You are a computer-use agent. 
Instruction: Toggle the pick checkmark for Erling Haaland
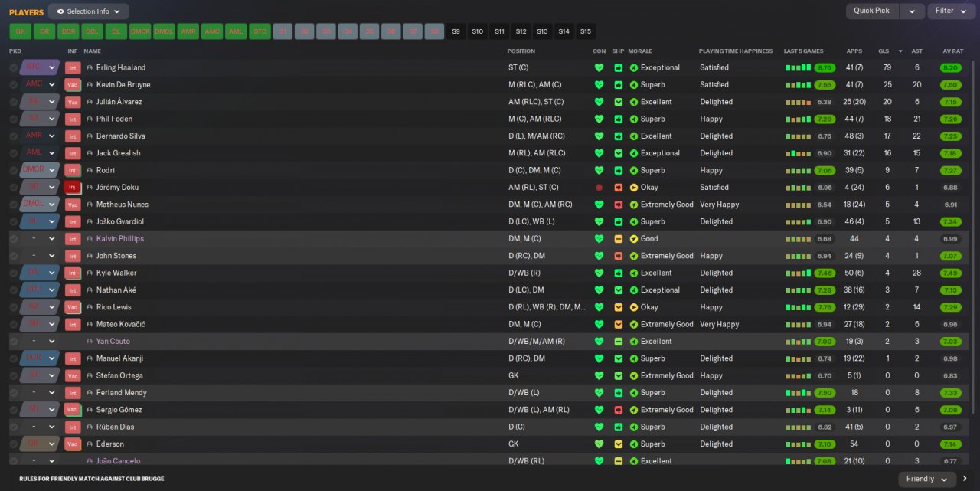(13, 67)
